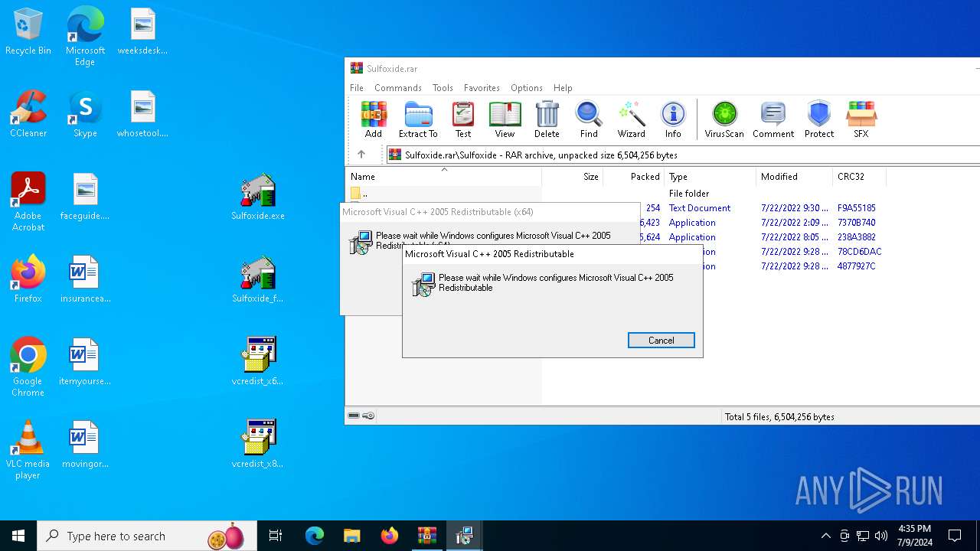Select Firefox desktop shortcut
This screenshot has width=980, height=551.
point(28,279)
